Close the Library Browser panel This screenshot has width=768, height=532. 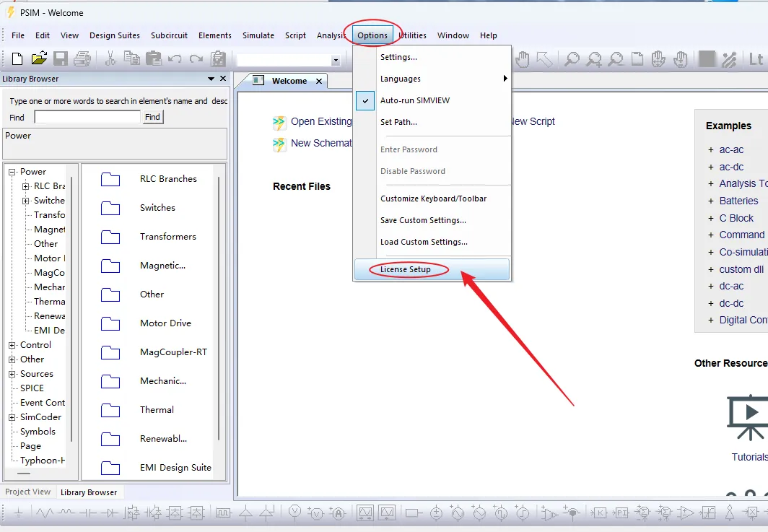pos(223,79)
